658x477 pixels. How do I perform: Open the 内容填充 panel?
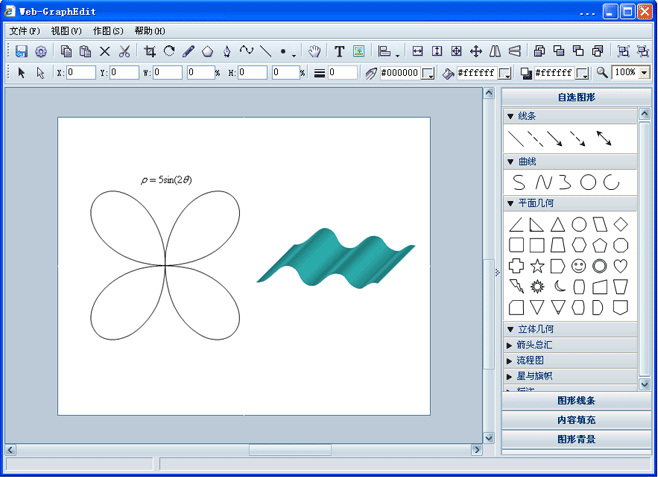point(576,420)
